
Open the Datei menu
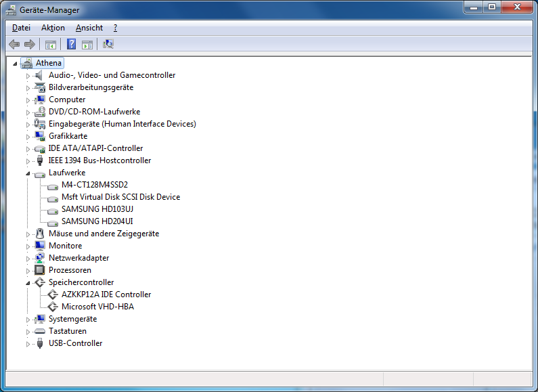(21, 28)
